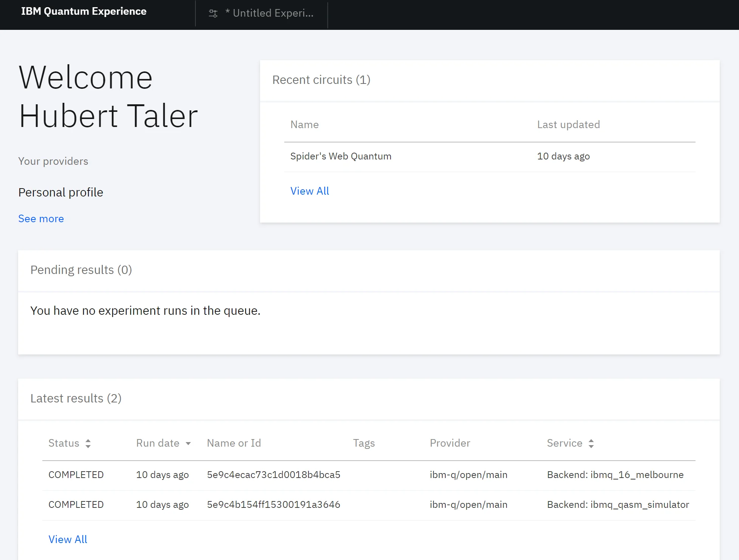Open View All in Latest results
The width and height of the screenshot is (739, 560).
[68, 540]
